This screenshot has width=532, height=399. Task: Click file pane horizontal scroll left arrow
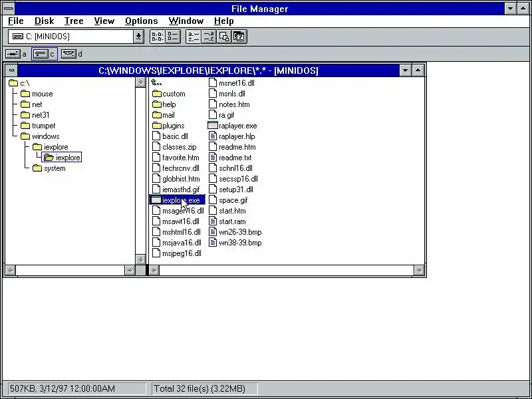[154, 271]
